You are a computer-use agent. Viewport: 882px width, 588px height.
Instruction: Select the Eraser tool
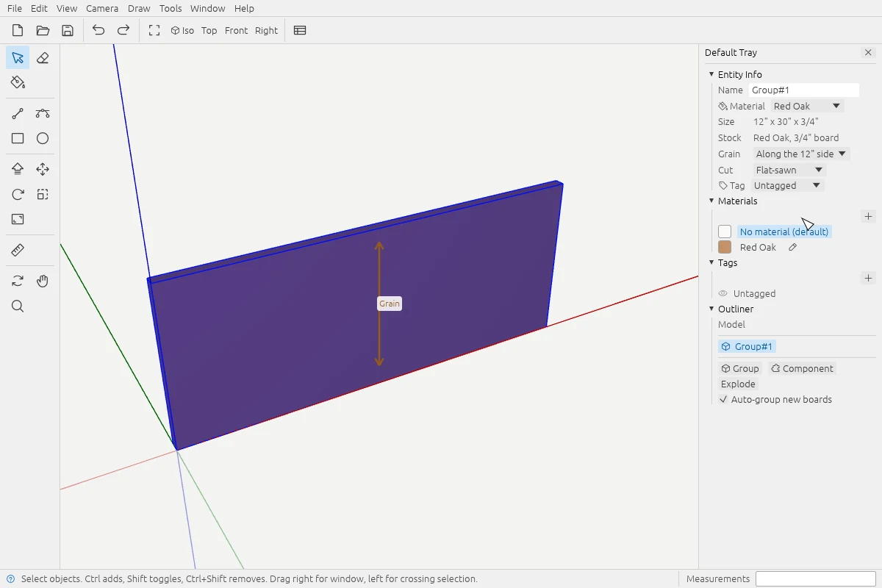43,58
